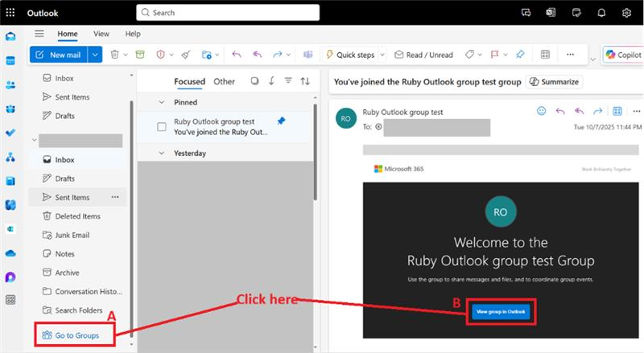644x353 pixels.
Task: Click Read / Unread button
Action: coord(424,55)
